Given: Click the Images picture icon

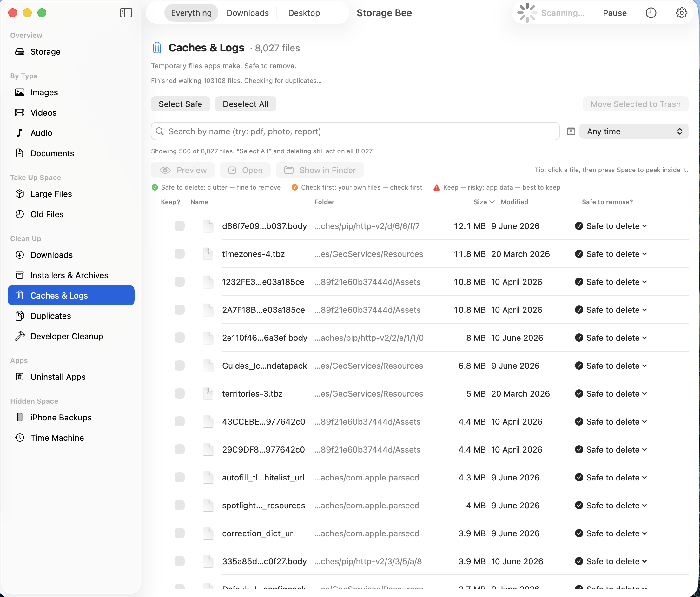Looking at the screenshot, I should coord(20,92).
